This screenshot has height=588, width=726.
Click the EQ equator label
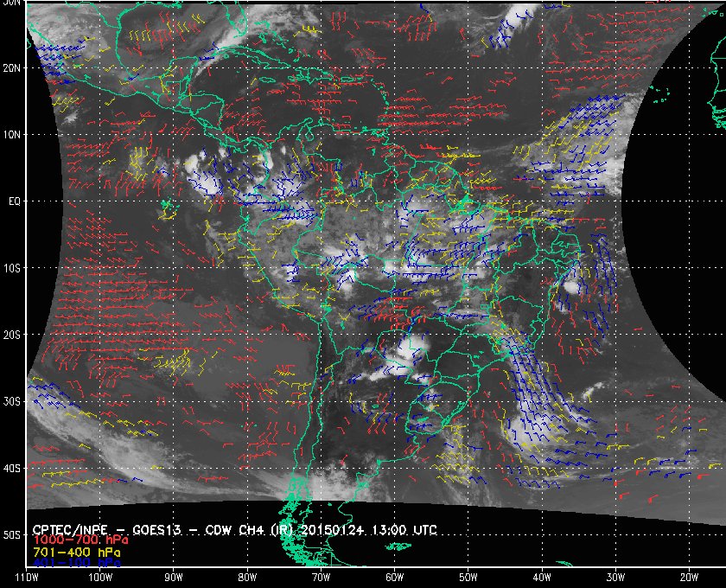pos(15,201)
